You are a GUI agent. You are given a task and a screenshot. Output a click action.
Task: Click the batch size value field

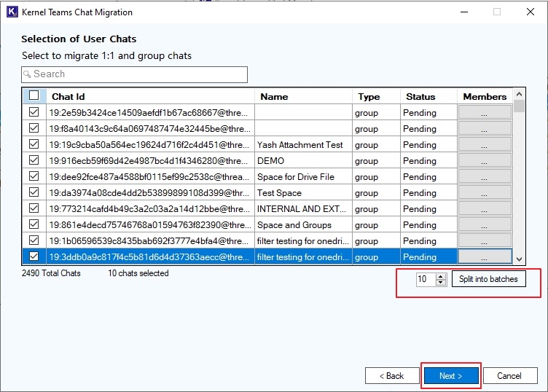point(426,279)
